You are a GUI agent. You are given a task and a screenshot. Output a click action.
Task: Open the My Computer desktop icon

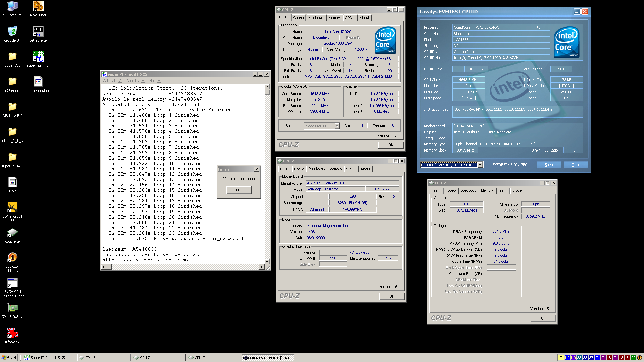12,9
